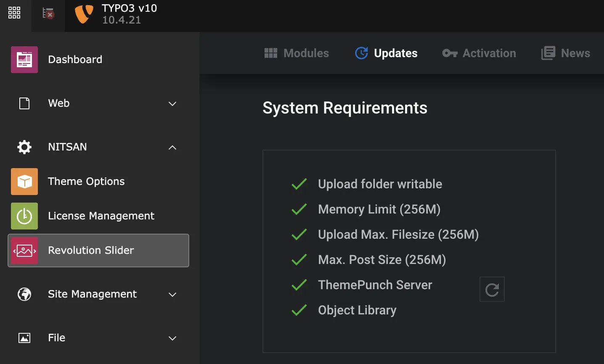Select the Updates tab
The height and width of the screenshot is (364, 604).
(x=386, y=53)
